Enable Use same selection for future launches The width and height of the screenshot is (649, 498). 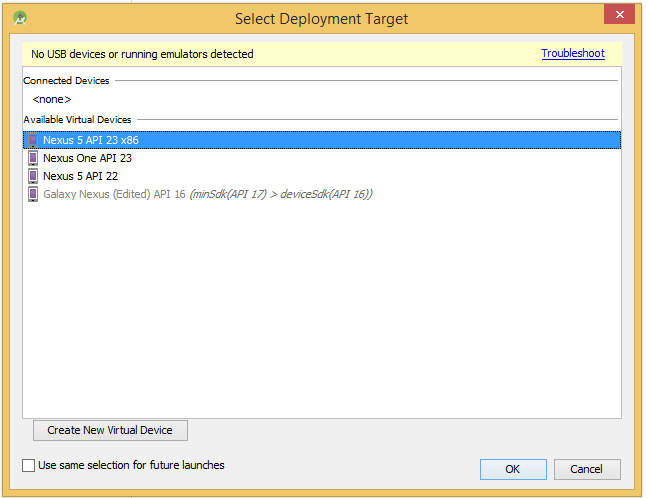tap(29, 465)
